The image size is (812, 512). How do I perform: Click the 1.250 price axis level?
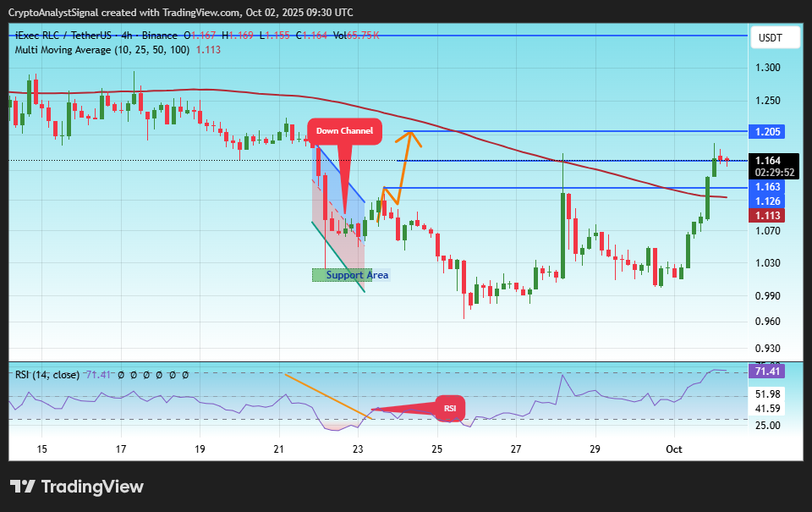point(767,101)
